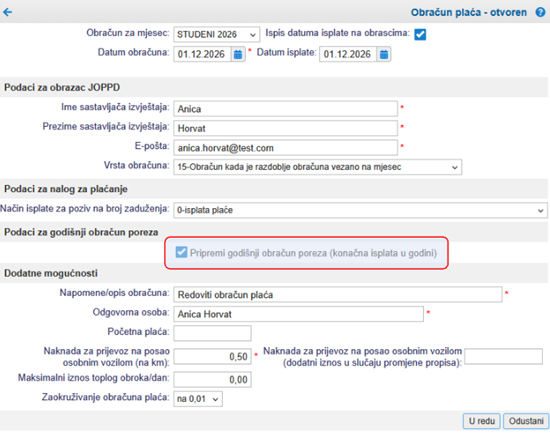This screenshot has height=433, width=550.
Task: Click Naknada za prijevoz na km field
Action: point(212,357)
